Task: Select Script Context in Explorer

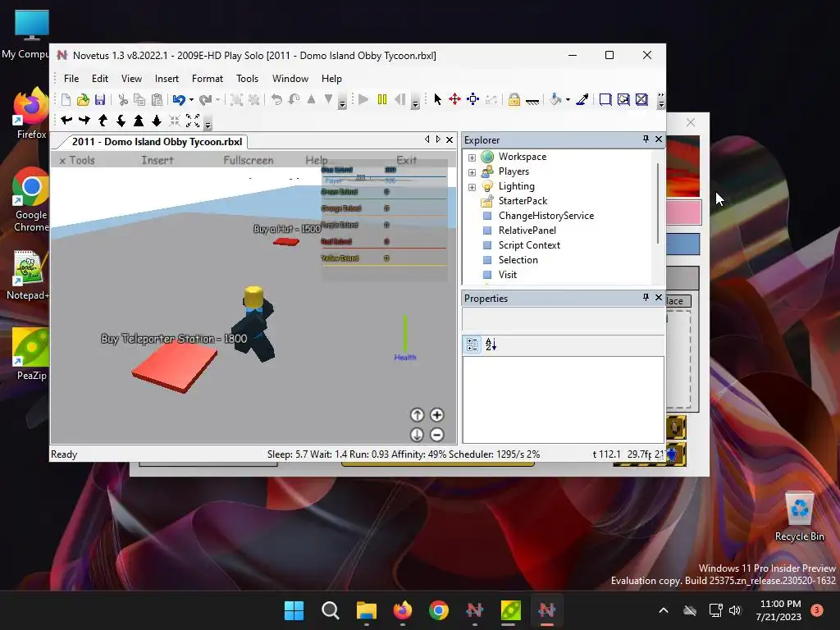Action: point(529,244)
